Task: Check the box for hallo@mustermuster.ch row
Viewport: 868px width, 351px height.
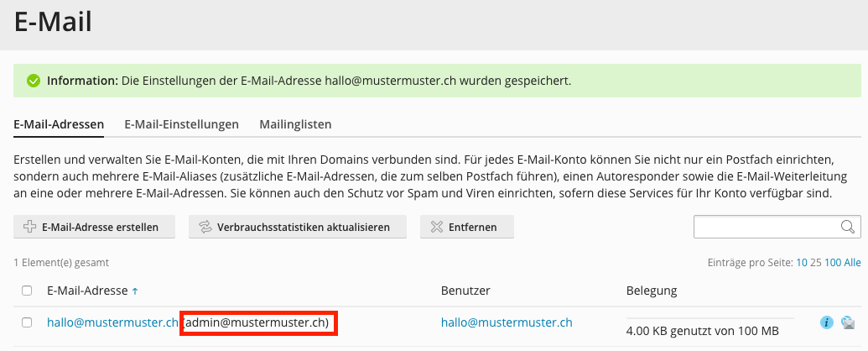Action: tap(27, 322)
